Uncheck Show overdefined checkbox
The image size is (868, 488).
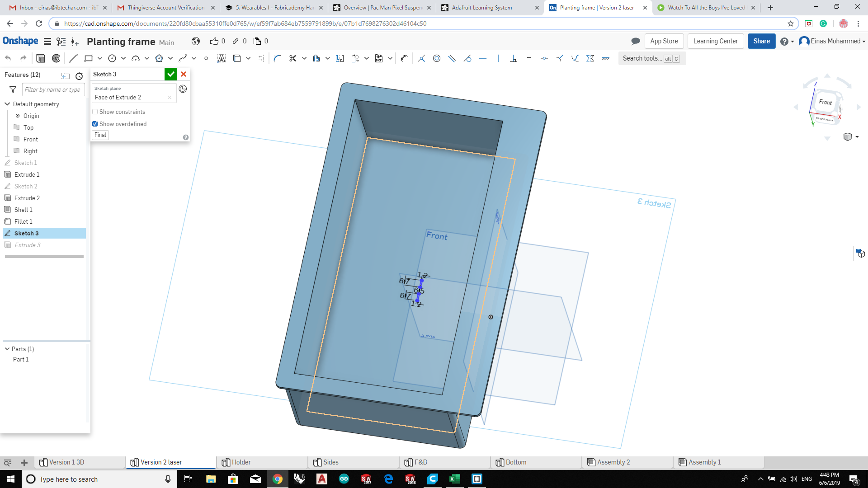95,124
